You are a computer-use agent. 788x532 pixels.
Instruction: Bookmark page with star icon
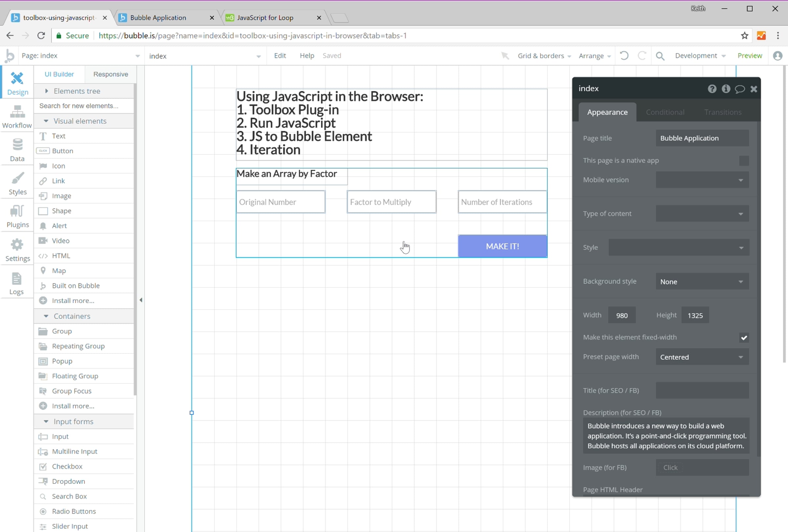coord(745,35)
